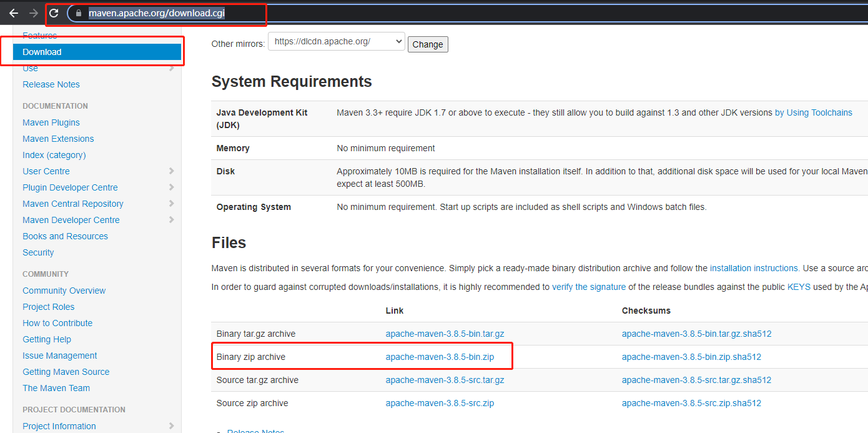Go back with the browser back arrow
Image resolution: width=868 pixels, height=433 pixels.
pyautogui.click(x=14, y=12)
